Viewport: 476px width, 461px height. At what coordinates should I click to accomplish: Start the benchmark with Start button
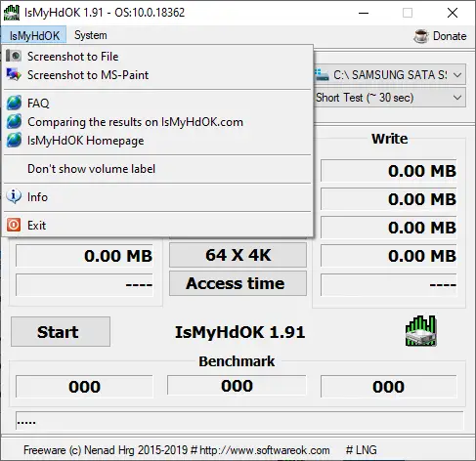(61, 332)
